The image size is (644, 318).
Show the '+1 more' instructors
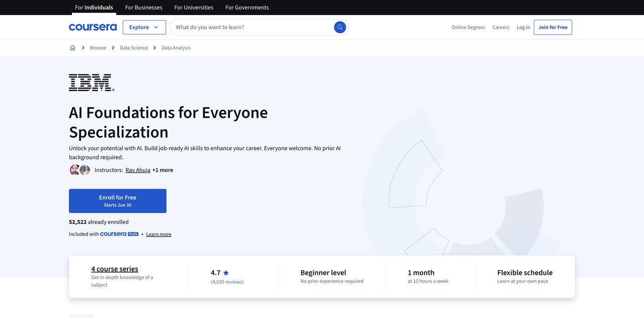coord(163,170)
